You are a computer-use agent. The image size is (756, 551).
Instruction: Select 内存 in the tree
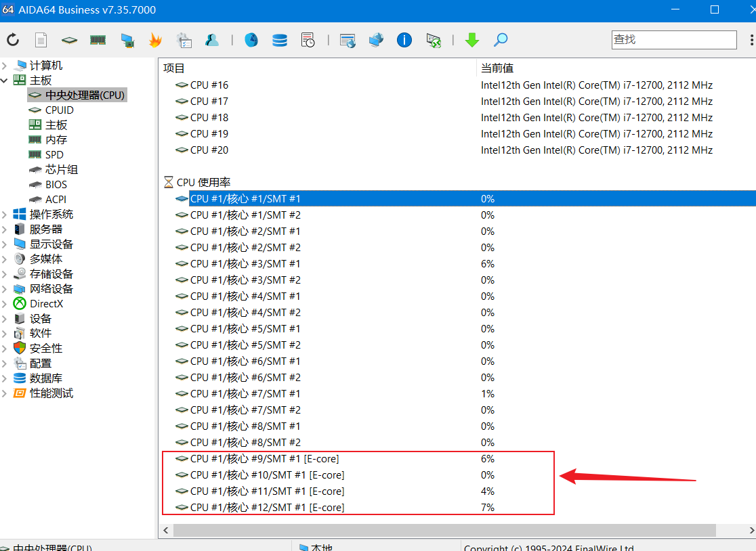pos(56,140)
